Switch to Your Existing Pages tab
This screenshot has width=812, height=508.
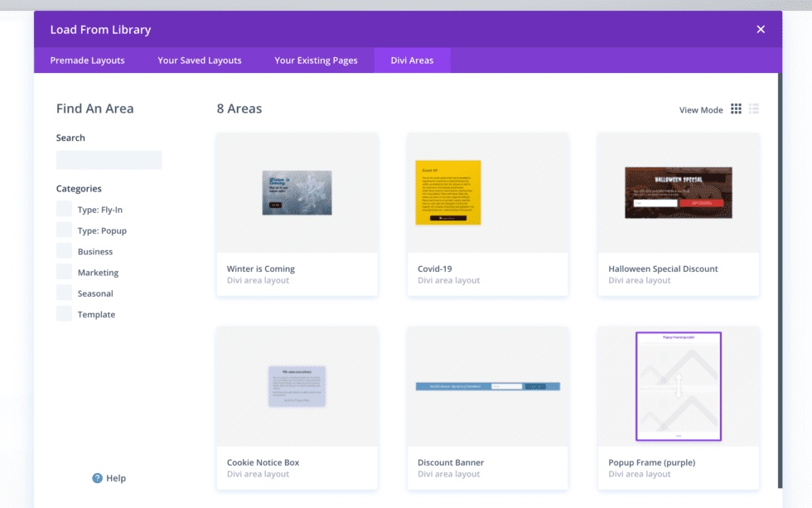pyautogui.click(x=316, y=60)
